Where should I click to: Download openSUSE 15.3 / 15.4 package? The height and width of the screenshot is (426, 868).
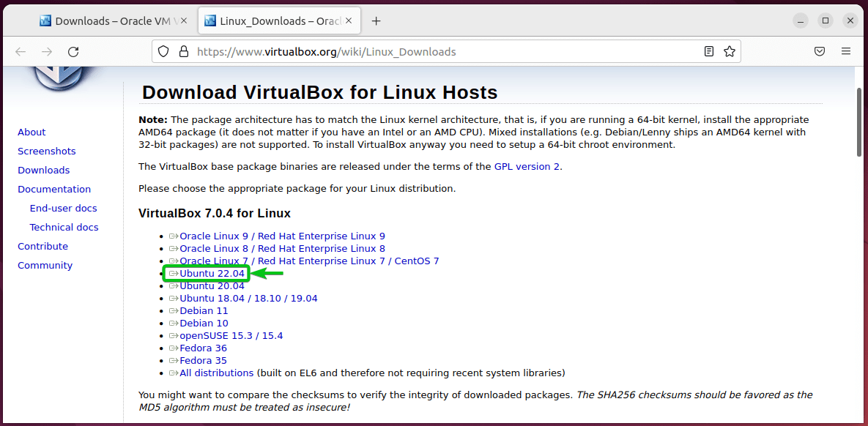point(231,336)
